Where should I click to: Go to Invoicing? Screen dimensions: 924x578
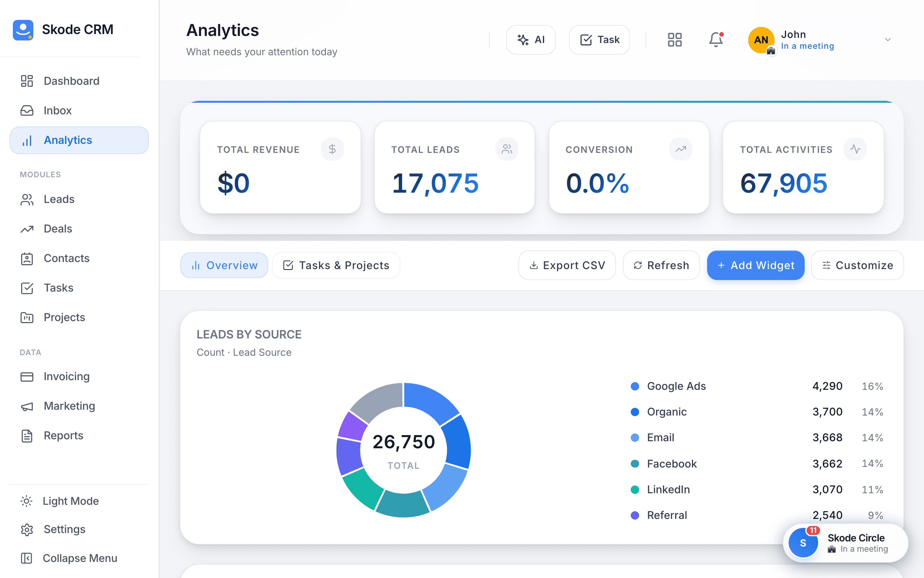point(79,377)
